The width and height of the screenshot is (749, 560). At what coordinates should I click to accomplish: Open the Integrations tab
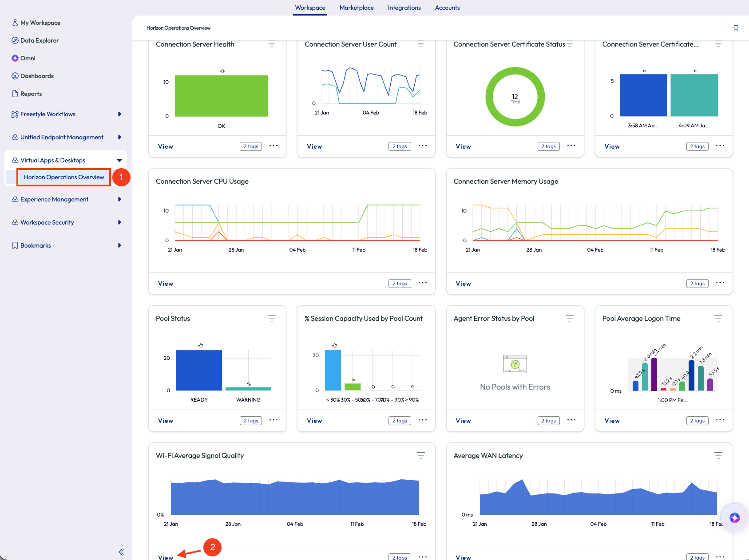click(x=404, y=8)
